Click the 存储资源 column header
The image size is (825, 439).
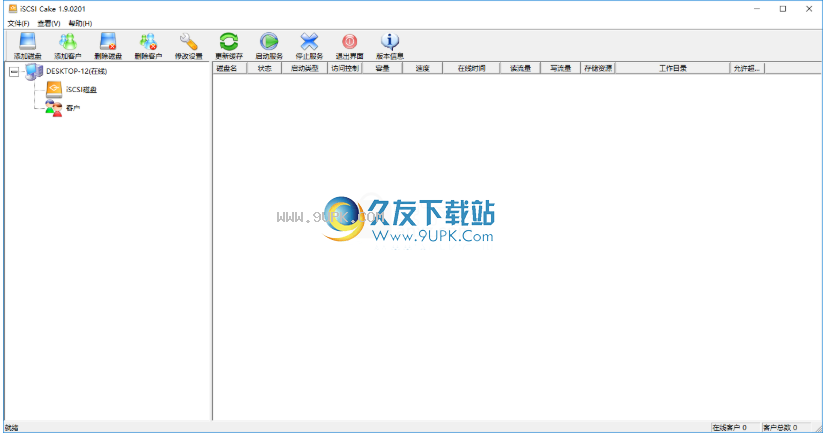[x=598, y=68]
